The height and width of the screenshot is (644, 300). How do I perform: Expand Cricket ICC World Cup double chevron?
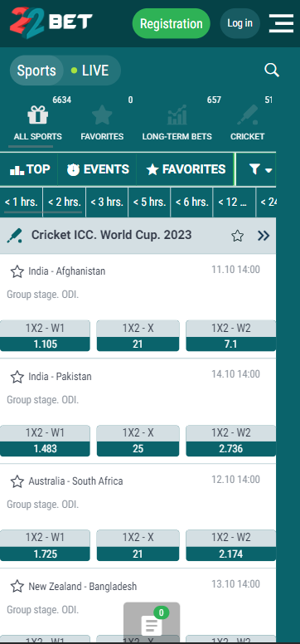(264, 236)
